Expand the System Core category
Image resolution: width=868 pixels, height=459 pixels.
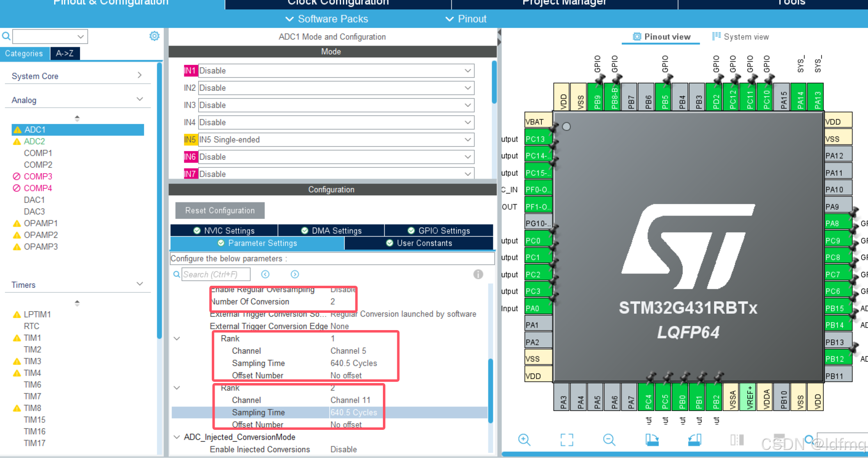point(140,76)
